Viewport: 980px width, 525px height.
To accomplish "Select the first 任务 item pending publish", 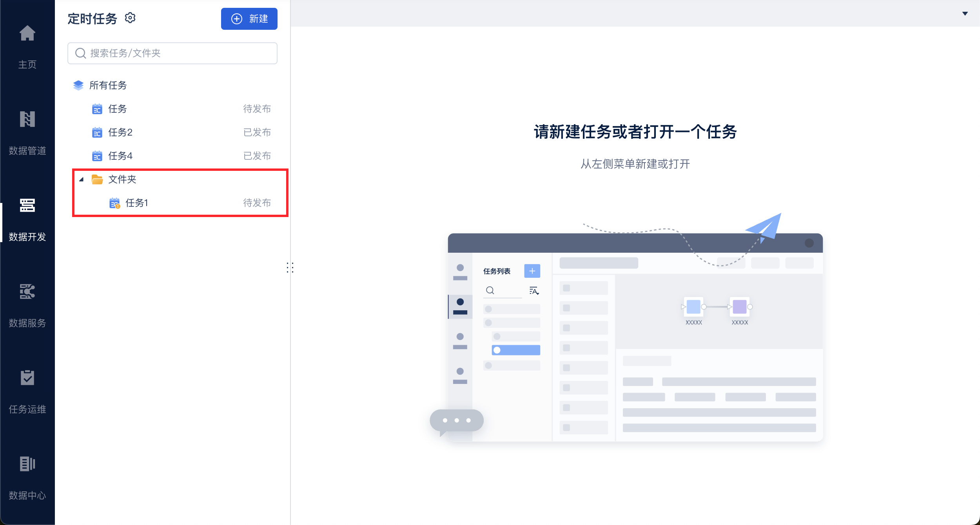I will click(118, 109).
